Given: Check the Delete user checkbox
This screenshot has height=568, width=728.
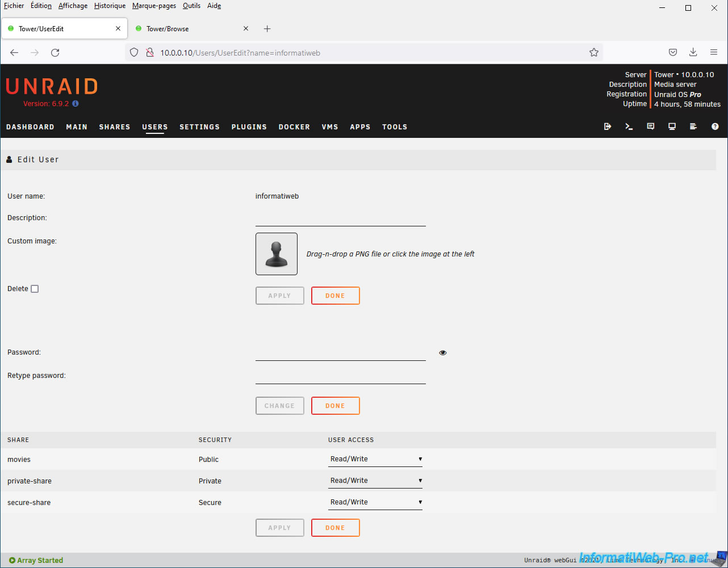Looking at the screenshot, I should click(35, 289).
